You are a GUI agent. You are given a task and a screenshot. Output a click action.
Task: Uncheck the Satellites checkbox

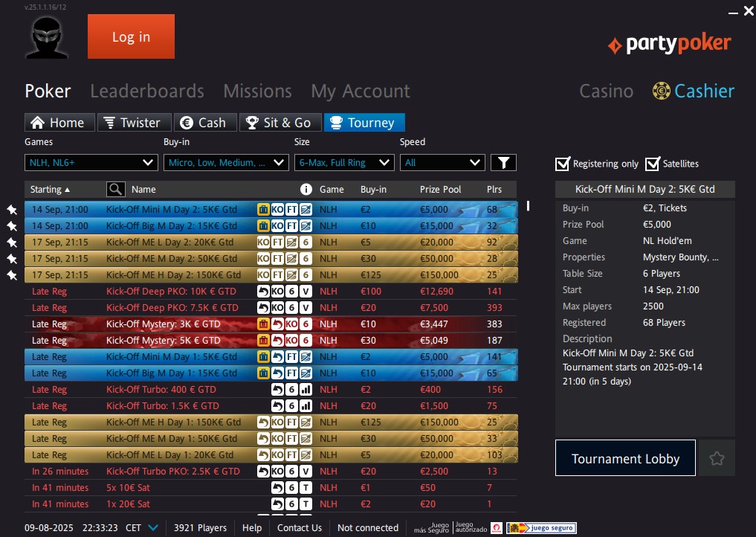(653, 164)
